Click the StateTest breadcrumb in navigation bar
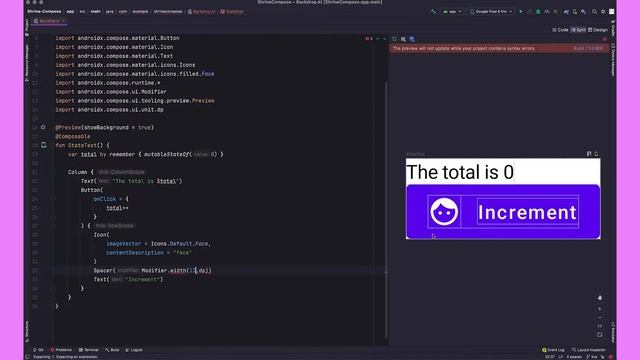Image resolution: width=640 pixels, height=360 pixels. pyautogui.click(x=232, y=11)
